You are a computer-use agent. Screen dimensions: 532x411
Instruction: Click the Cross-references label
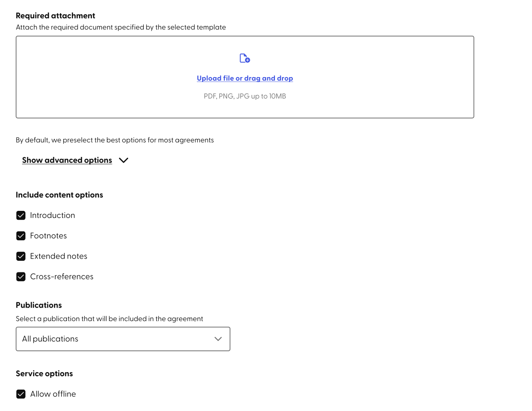pos(62,277)
